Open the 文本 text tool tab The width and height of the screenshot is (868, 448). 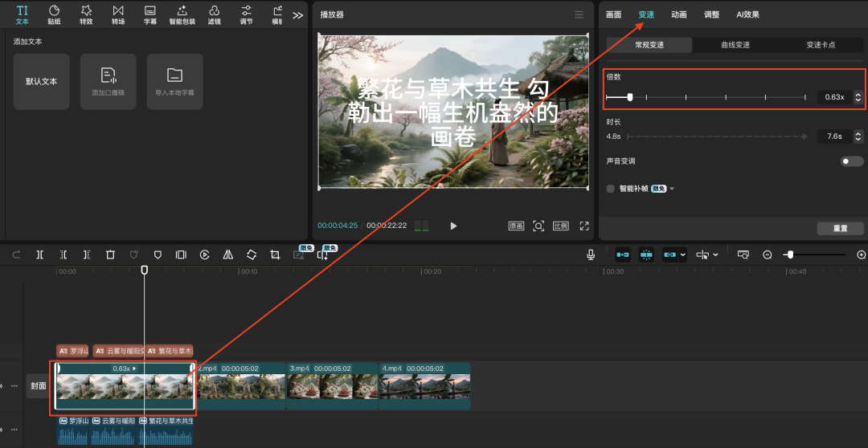click(x=23, y=15)
